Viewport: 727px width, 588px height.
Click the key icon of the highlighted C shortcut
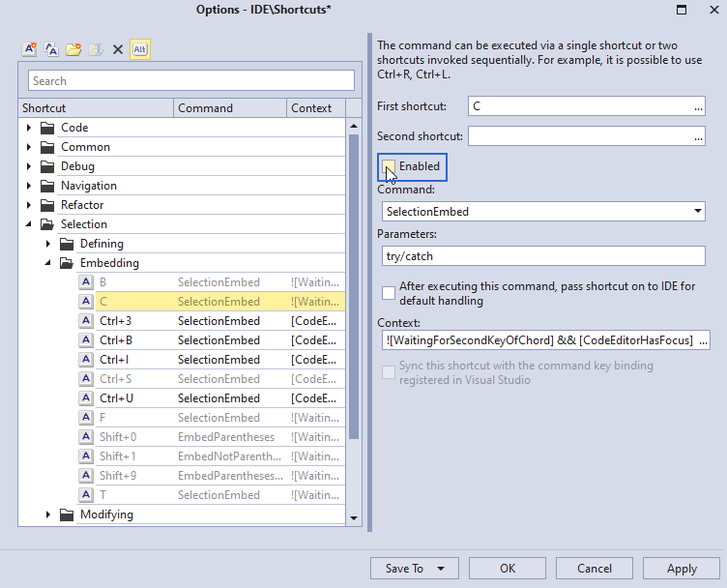coord(86,302)
